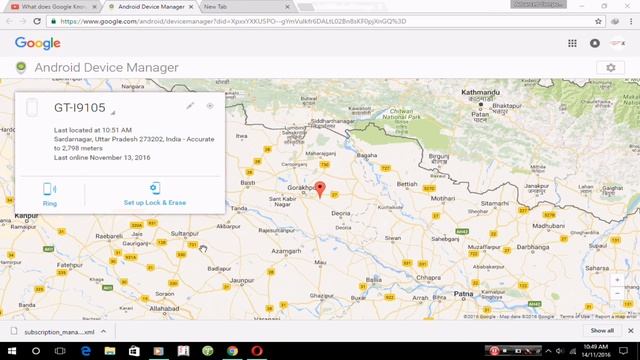Open the Terms of Use map link

tap(575, 316)
